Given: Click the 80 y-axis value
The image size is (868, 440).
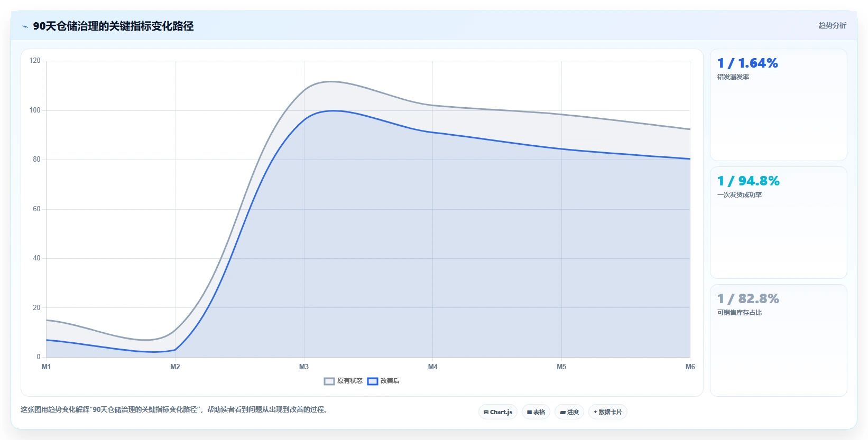Looking at the screenshot, I should tap(36, 160).
